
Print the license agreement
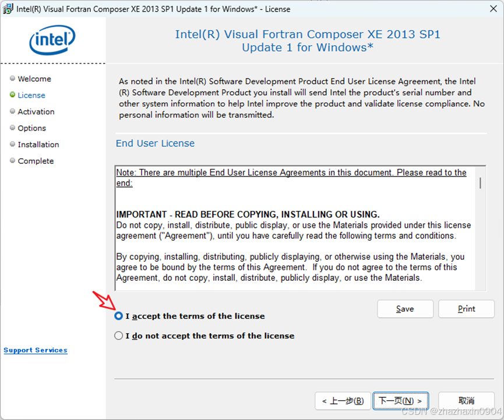[466, 309]
